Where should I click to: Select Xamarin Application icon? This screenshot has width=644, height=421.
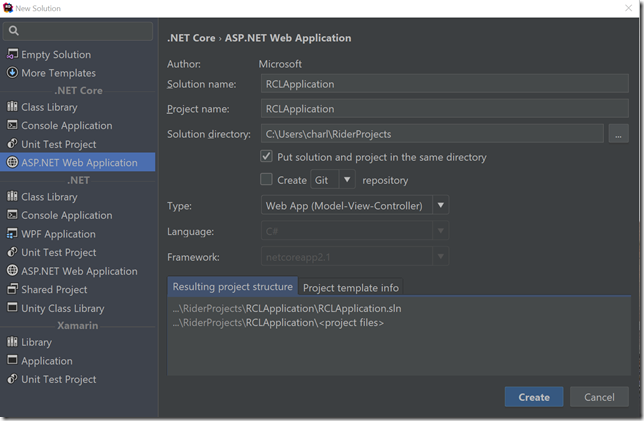[12, 360]
